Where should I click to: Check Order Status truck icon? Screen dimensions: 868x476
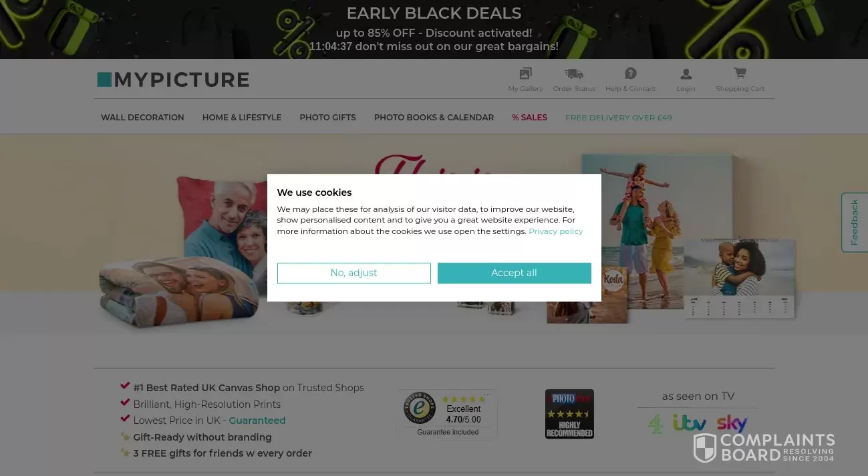(x=573, y=74)
